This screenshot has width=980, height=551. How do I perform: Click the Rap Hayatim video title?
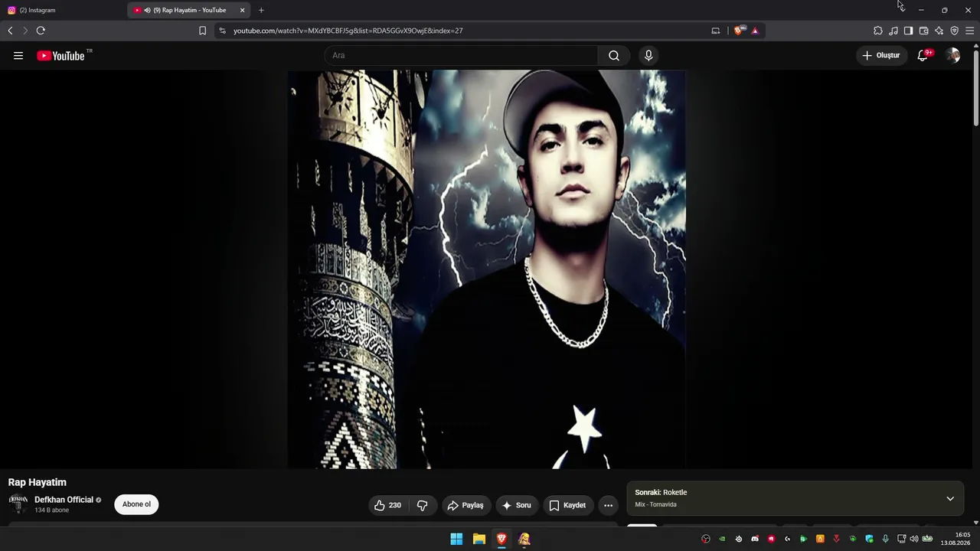[38, 482]
